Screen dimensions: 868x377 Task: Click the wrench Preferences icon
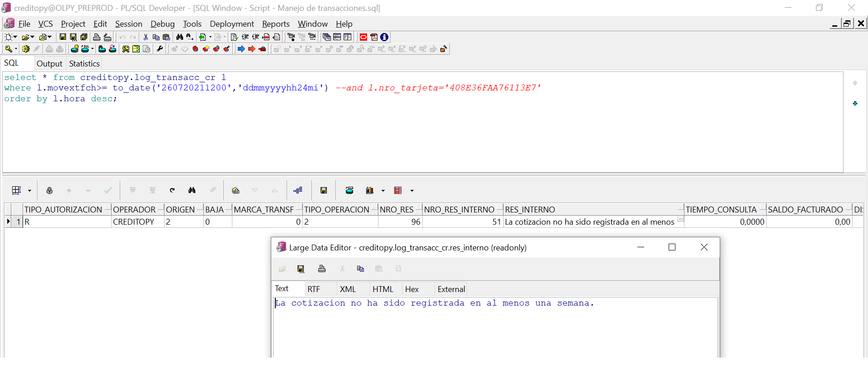point(160,49)
